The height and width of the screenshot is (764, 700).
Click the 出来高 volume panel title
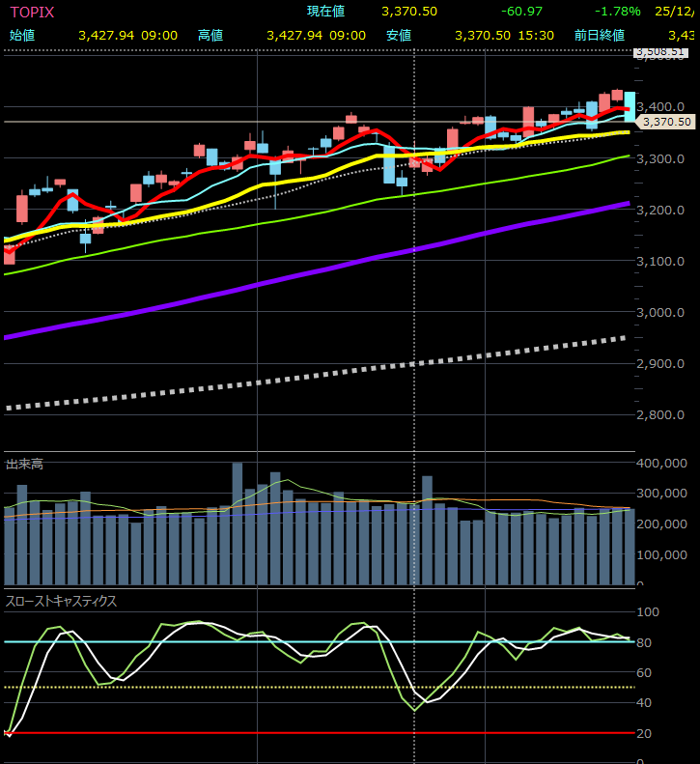pyautogui.click(x=25, y=465)
